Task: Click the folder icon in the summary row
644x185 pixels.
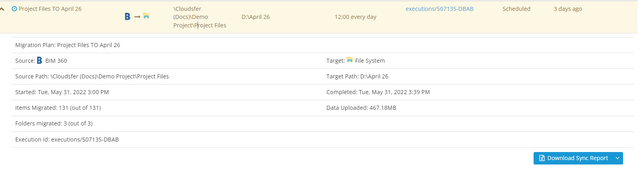Action: coord(146,16)
